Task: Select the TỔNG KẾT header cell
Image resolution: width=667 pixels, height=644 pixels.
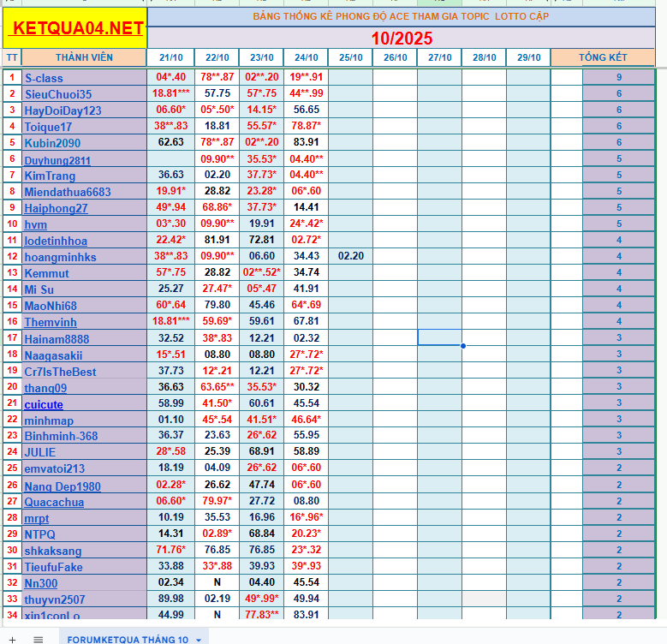Action: tap(603, 57)
